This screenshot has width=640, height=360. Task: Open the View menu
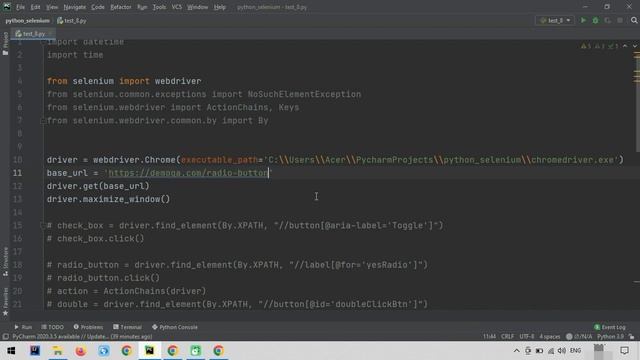(52, 7)
